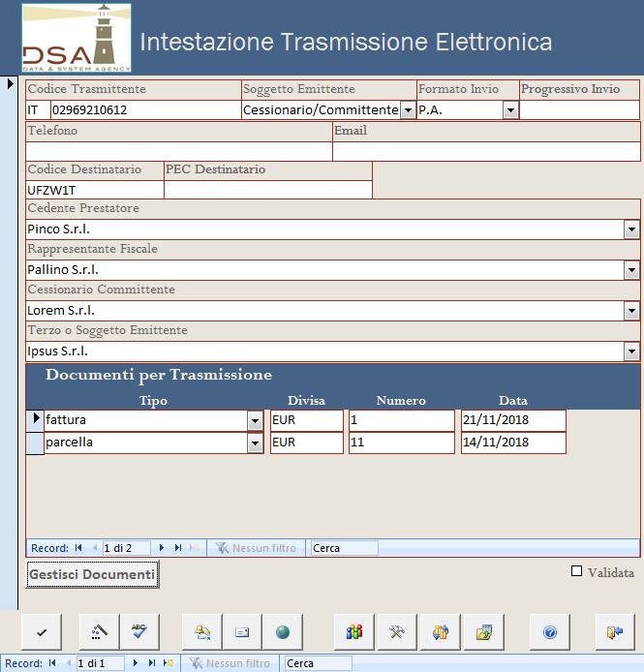Screen dimensions: 644x672
Task: Expand Tipo dropdown of the fattura row
Action: click(x=256, y=420)
